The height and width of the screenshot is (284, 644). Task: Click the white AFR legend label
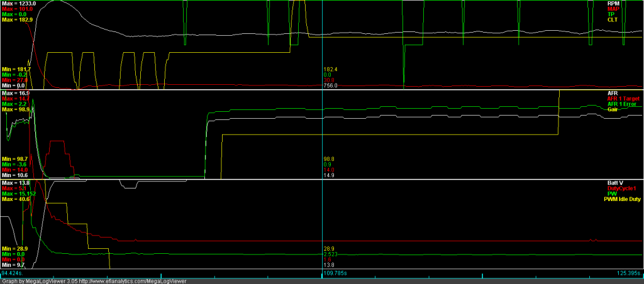[x=612, y=93]
